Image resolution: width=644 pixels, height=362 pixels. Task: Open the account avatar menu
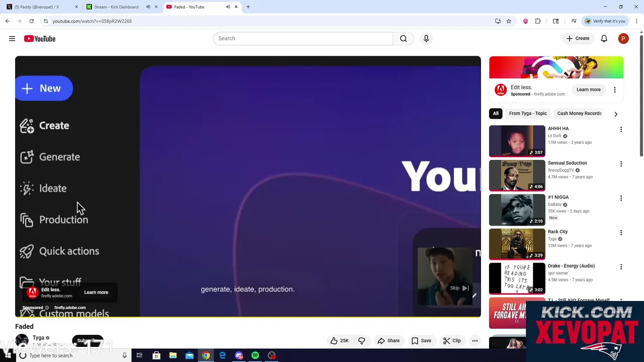tap(623, 39)
